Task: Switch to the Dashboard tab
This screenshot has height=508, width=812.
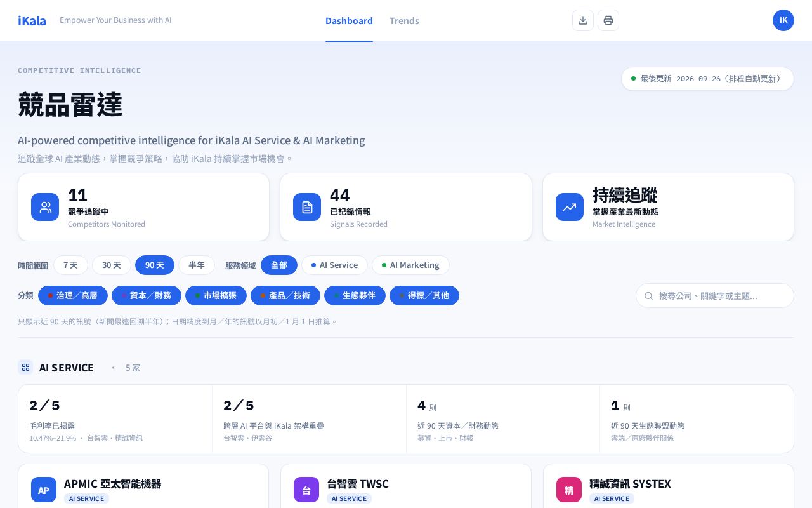Action: click(x=349, y=20)
